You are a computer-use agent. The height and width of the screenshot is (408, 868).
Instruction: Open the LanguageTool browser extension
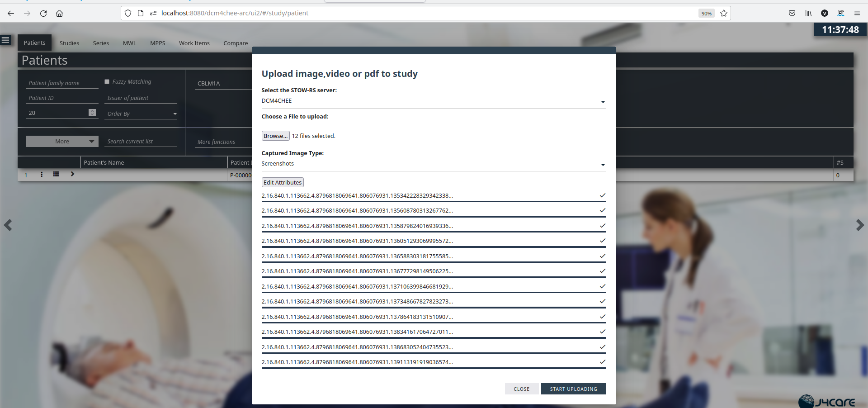point(841,13)
